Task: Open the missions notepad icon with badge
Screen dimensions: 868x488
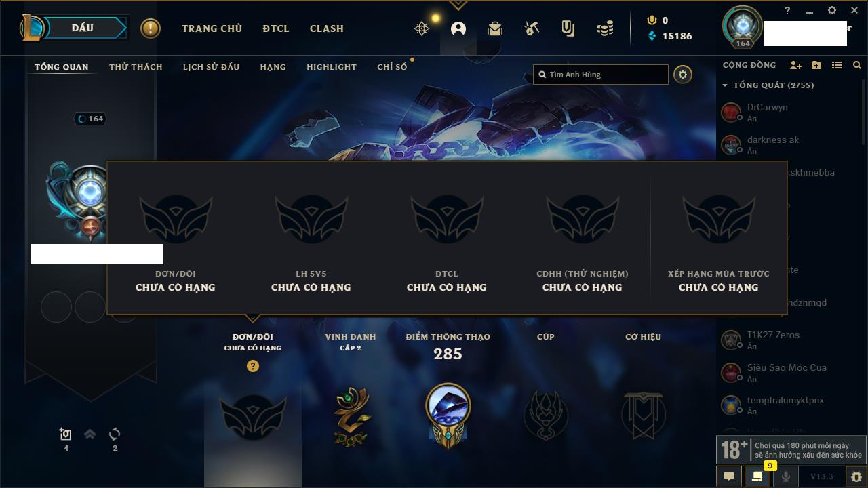Action: point(757,476)
